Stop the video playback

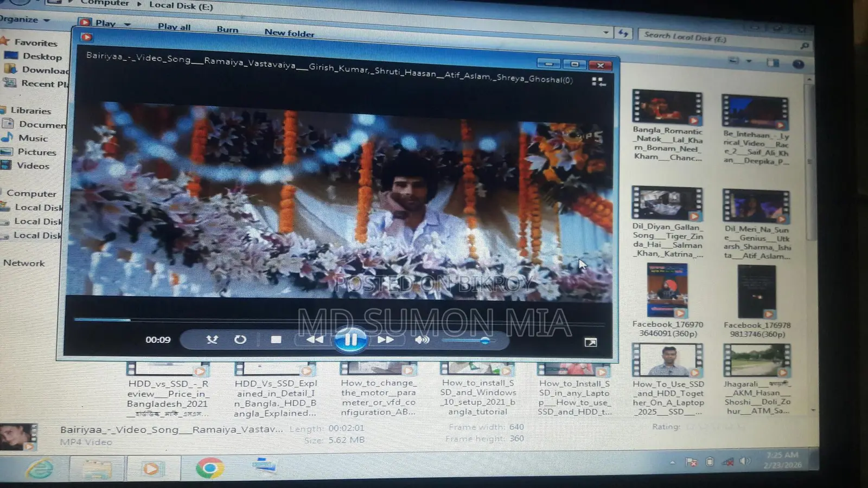click(276, 339)
